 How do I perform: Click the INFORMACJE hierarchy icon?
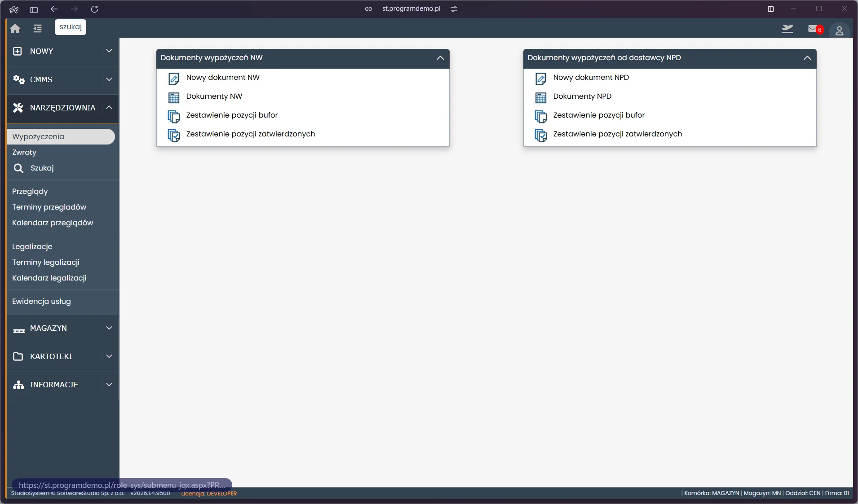pos(18,385)
